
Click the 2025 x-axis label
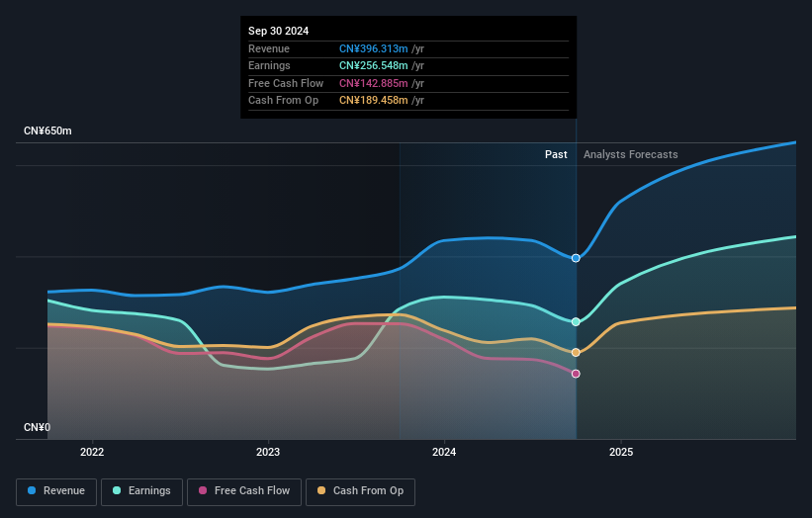pyautogui.click(x=621, y=452)
